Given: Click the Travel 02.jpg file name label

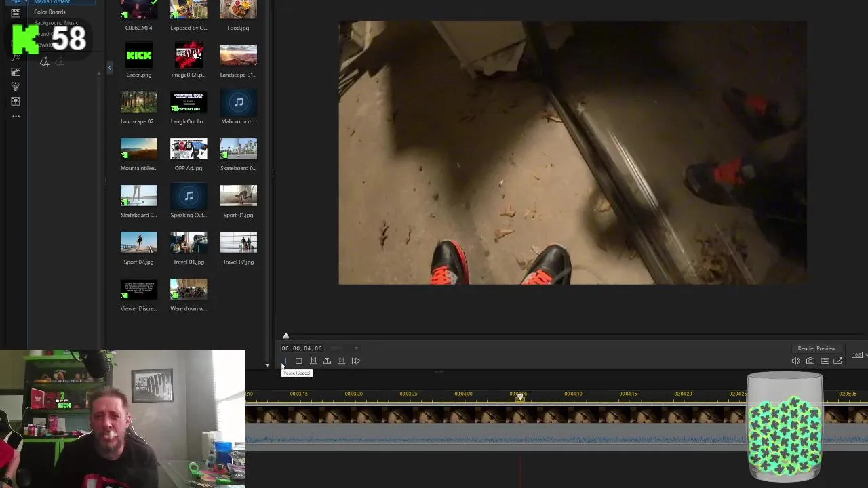Looking at the screenshot, I should [238, 262].
